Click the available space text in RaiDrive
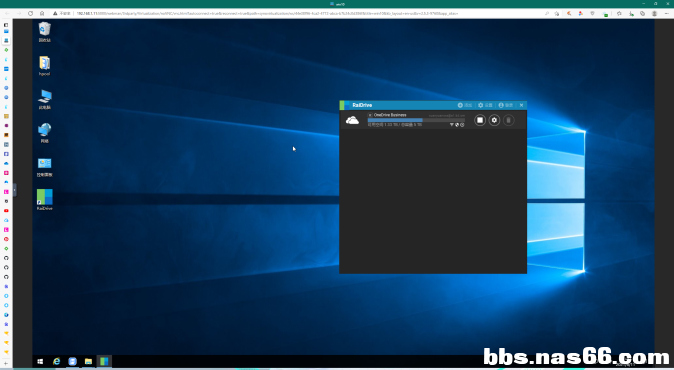Image resolution: width=674 pixels, height=370 pixels. 395,125
